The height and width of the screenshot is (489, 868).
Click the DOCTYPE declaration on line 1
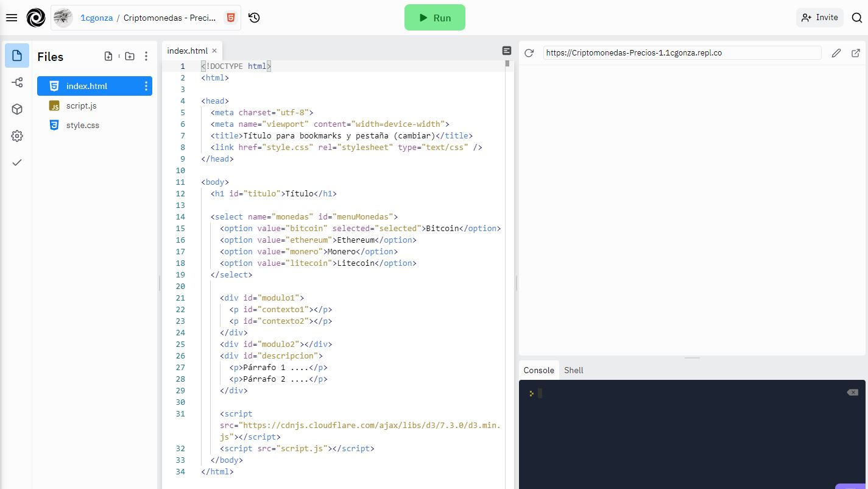[x=236, y=66]
